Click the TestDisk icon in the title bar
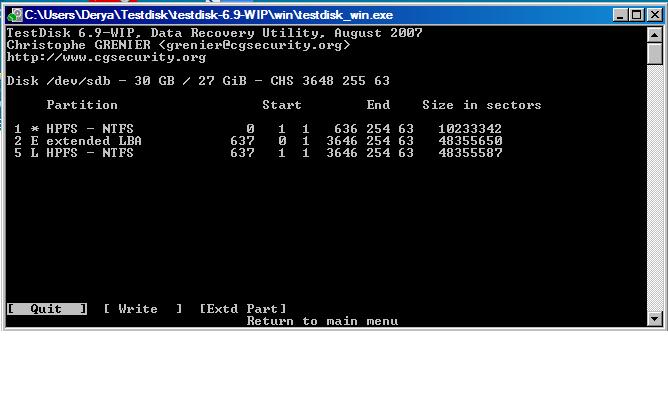This screenshot has width=668, height=400. [x=15, y=15]
